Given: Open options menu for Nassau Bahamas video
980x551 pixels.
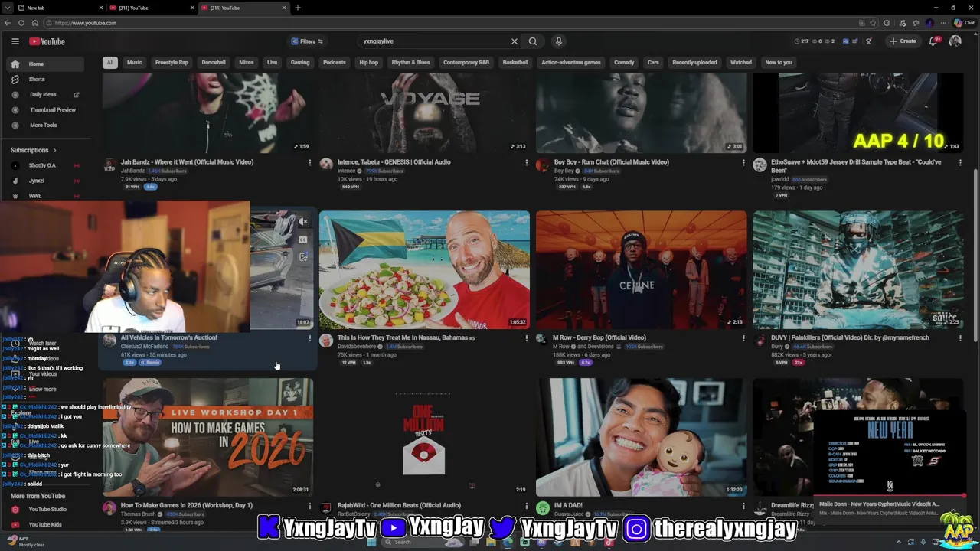Looking at the screenshot, I should pos(526,337).
